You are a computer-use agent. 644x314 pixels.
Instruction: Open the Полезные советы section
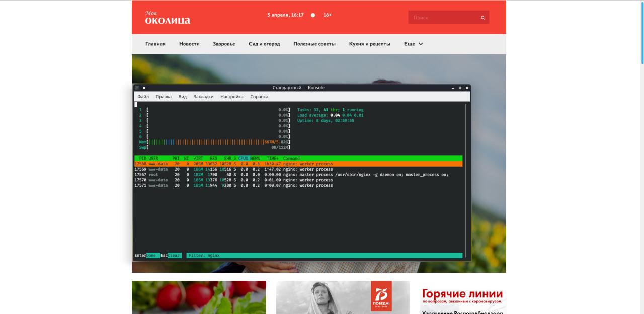pos(314,44)
